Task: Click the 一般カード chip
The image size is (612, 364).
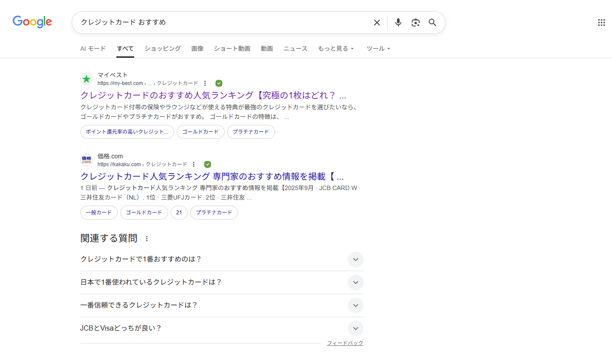Action: pyautogui.click(x=99, y=213)
